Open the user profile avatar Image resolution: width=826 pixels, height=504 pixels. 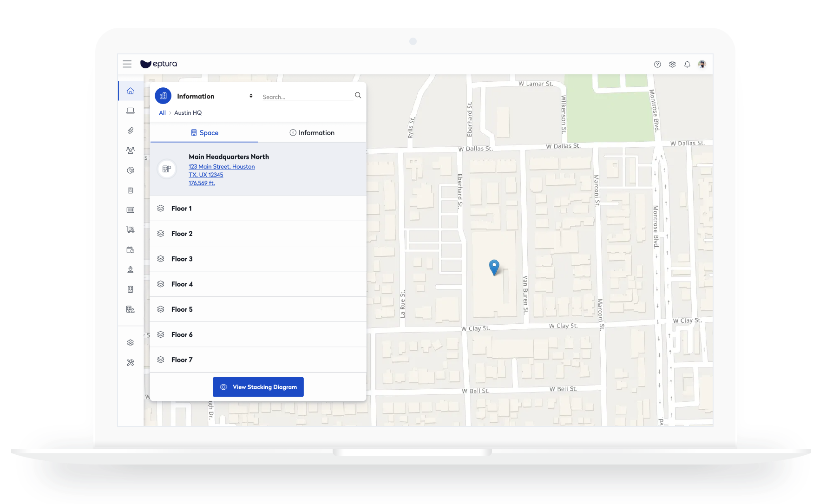(x=702, y=64)
